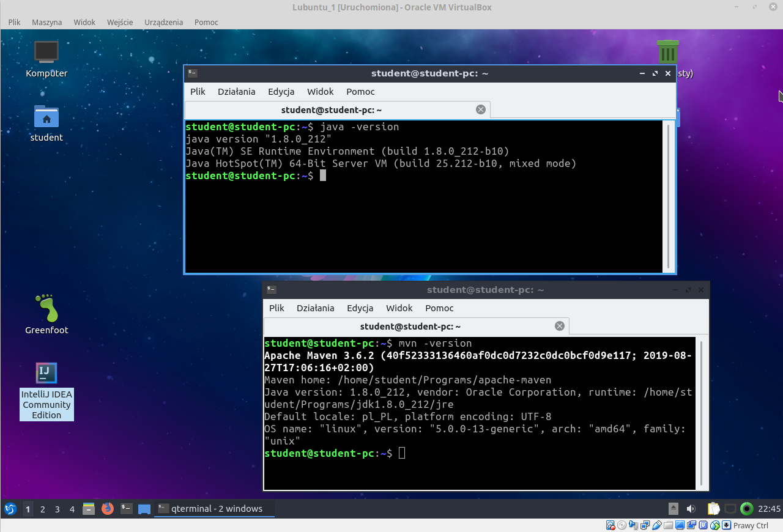The width and height of the screenshot is (783, 532).
Task: Click the java terminal's vertical scrollbar
Action: (x=668, y=196)
